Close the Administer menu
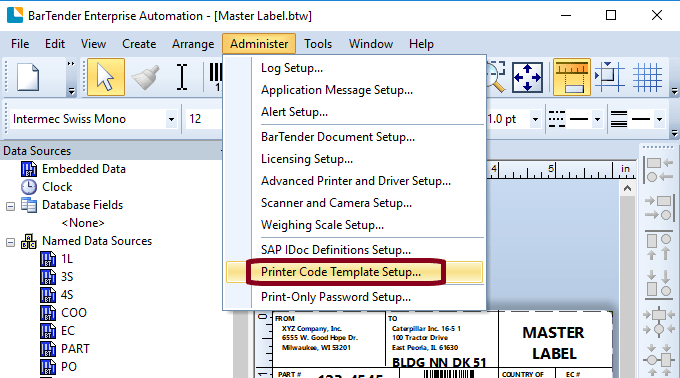The width and height of the screenshot is (680, 378). [259, 44]
